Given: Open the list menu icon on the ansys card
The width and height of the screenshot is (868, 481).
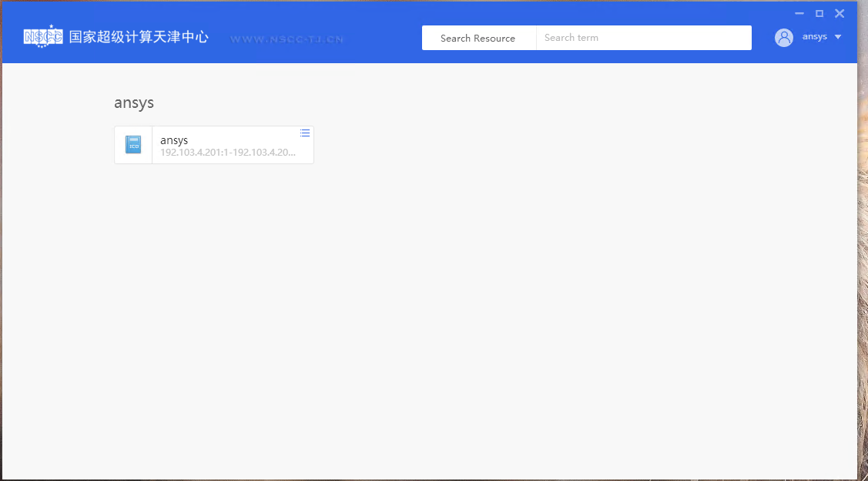Looking at the screenshot, I should (305, 133).
